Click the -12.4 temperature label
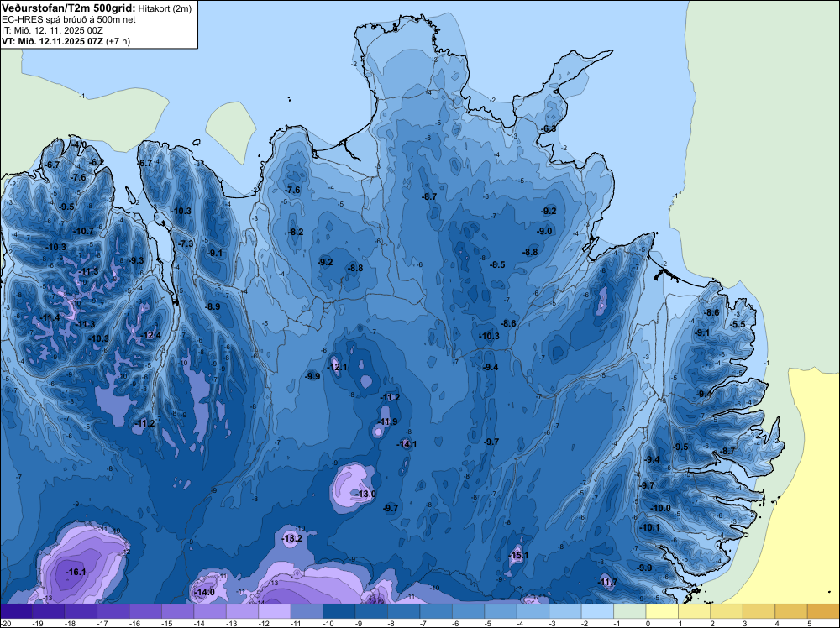Image resolution: width=840 pixels, height=628 pixels. (151, 335)
